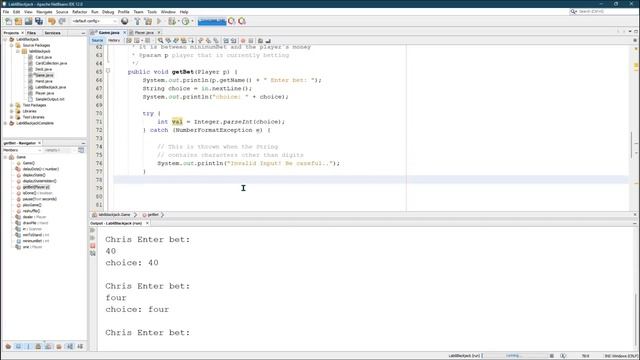
Task: Open Player.java in Projects tree
Action: (44, 93)
